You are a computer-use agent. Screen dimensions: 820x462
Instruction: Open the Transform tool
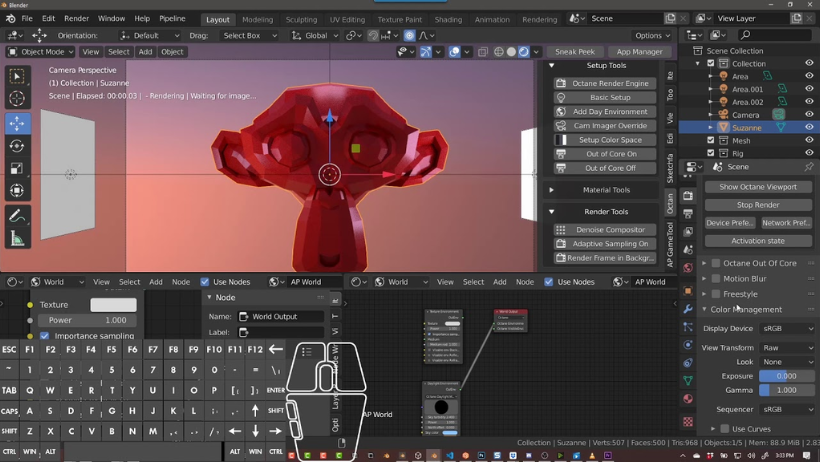(x=17, y=190)
